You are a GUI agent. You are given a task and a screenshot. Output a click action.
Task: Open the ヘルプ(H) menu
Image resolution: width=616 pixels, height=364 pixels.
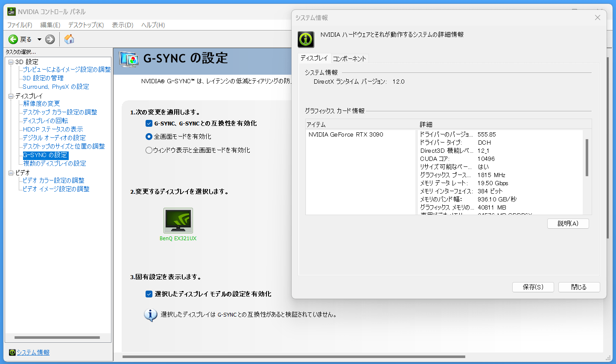tap(153, 25)
